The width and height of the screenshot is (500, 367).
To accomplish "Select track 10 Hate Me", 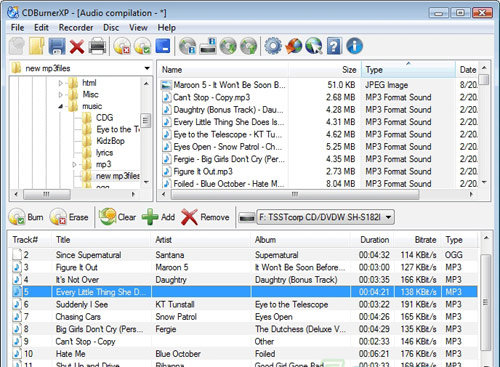I will point(244,354).
